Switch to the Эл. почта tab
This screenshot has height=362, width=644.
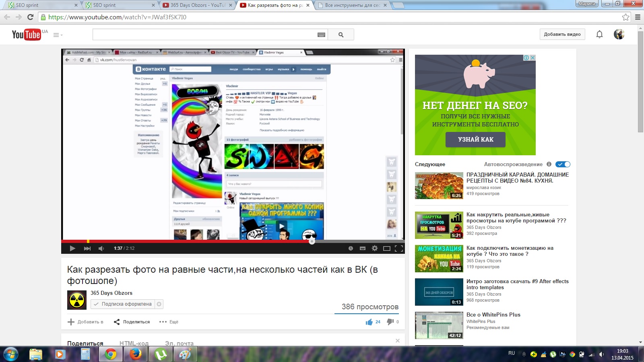click(x=179, y=343)
